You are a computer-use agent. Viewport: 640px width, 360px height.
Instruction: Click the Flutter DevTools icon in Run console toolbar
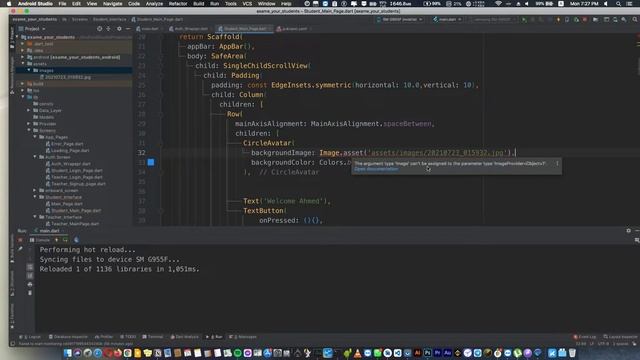point(76,240)
